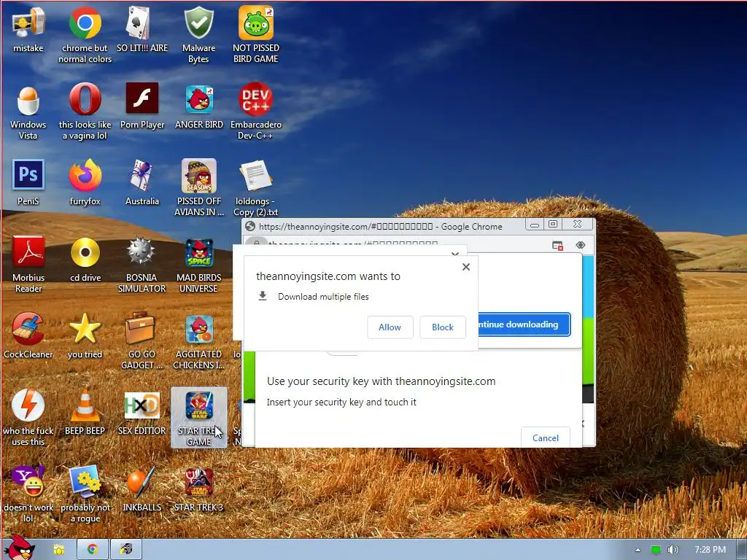The image size is (747, 560).
Task: Select the 'ANGER BIRD' desktop icon
Action: coord(198,106)
